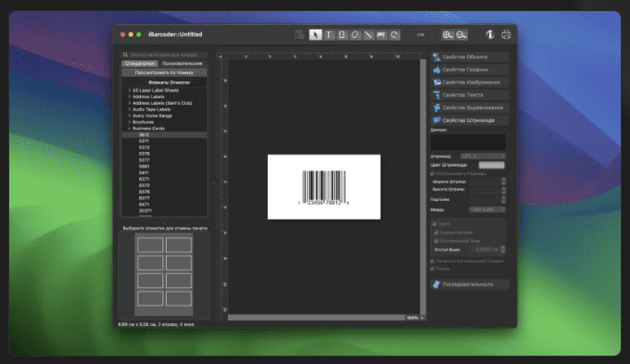
Task: Open the Между dropdown
Action: tap(487, 209)
